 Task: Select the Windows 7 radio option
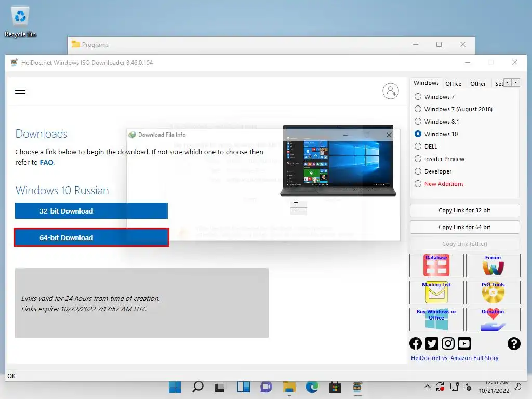434,97
